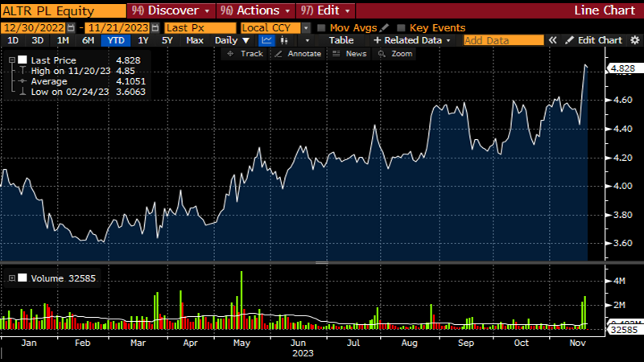Enable the Mov Avgs checkbox

coord(322,27)
